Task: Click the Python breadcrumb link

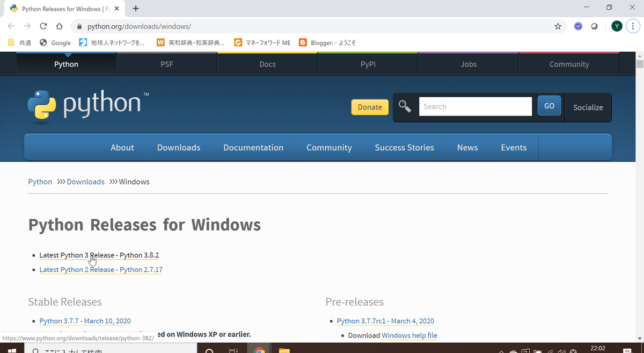Action: [40, 182]
